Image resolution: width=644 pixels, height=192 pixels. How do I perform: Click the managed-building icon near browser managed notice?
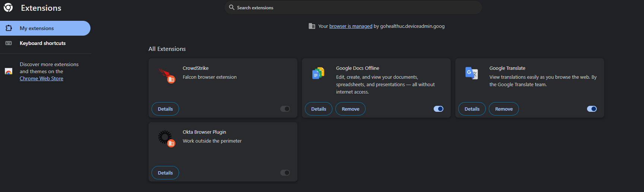tap(312, 26)
